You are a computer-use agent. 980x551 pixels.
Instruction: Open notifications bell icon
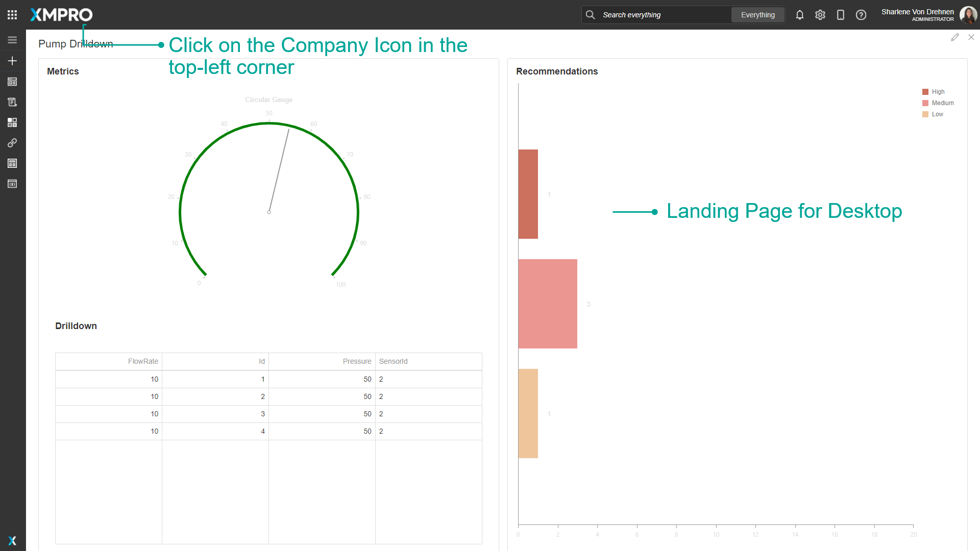799,15
